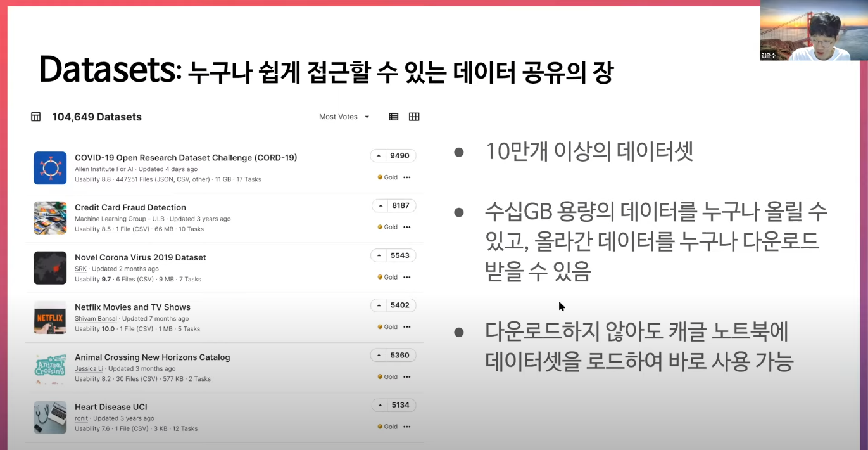Viewport: 868px width, 450px height.
Task: Open Credit Card Fraud Detection title link
Action: 130,207
